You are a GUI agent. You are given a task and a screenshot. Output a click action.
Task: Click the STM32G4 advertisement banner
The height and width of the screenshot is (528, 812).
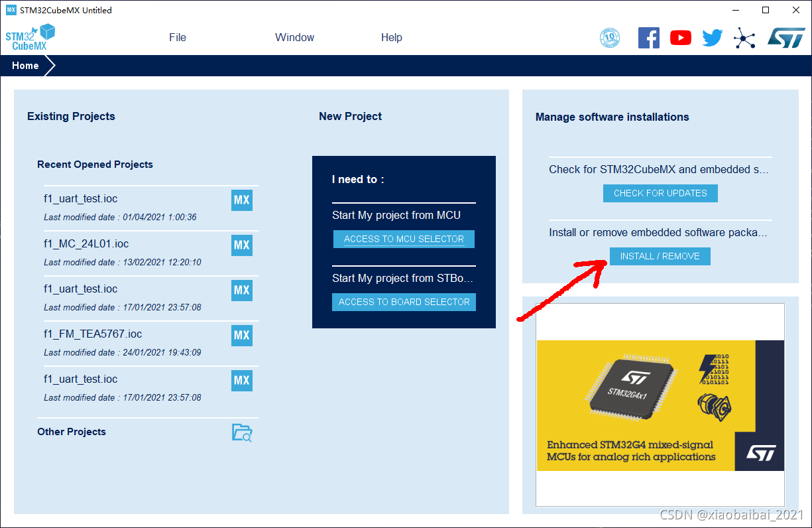[x=660, y=405]
